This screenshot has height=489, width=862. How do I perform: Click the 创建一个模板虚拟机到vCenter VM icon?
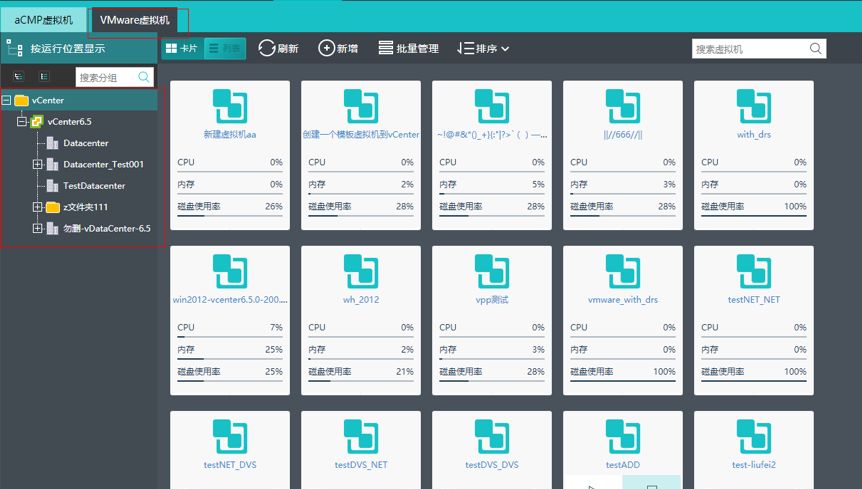[361, 105]
